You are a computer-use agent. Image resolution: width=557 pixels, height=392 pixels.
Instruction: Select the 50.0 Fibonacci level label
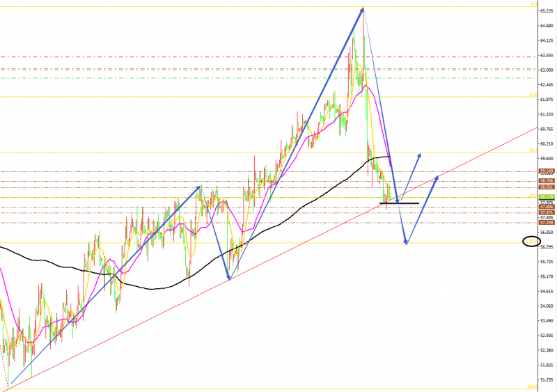pyautogui.click(x=533, y=195)
